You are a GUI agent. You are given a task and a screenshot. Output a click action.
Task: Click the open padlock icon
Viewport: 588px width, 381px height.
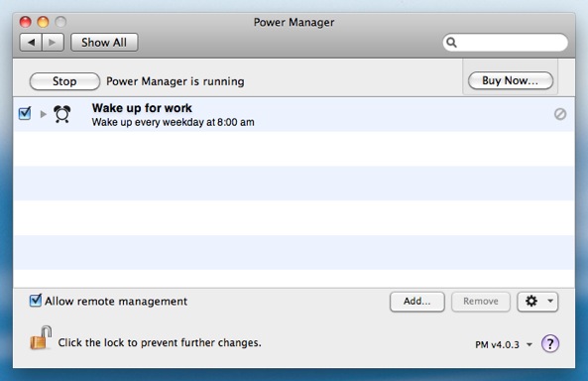(x=41, y=337)
